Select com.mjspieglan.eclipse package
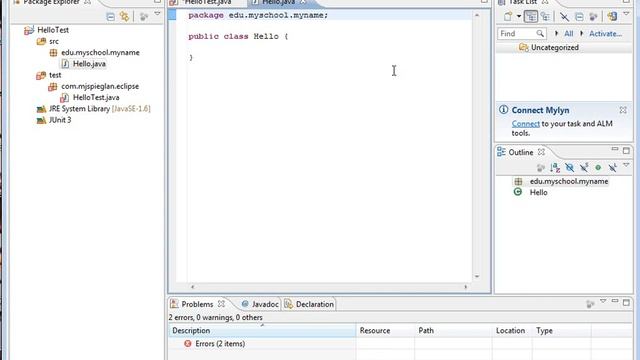640x360 pixels. (100, 86)
